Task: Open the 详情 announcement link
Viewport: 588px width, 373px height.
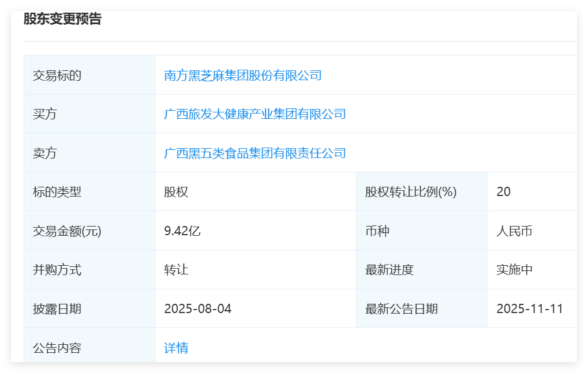Action: [x=176, y=348]
